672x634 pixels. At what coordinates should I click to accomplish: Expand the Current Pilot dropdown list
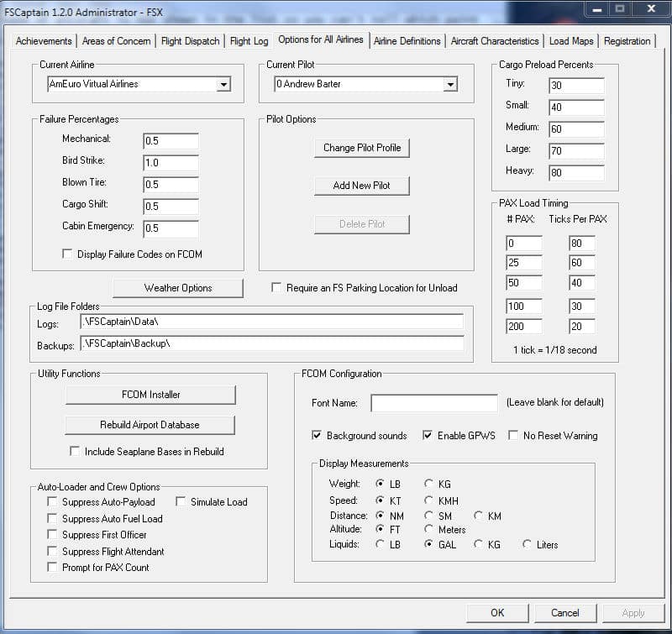pyautogui.click(x=450, y=85)
